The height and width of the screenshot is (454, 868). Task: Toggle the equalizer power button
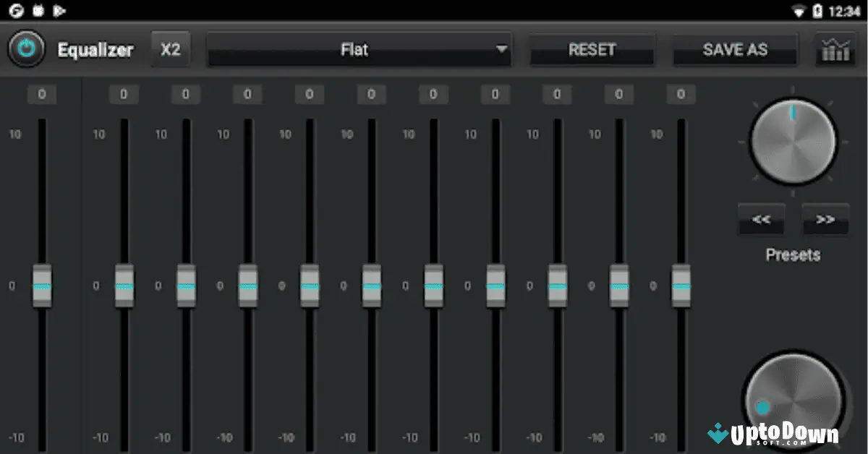(x=26, y=49)
